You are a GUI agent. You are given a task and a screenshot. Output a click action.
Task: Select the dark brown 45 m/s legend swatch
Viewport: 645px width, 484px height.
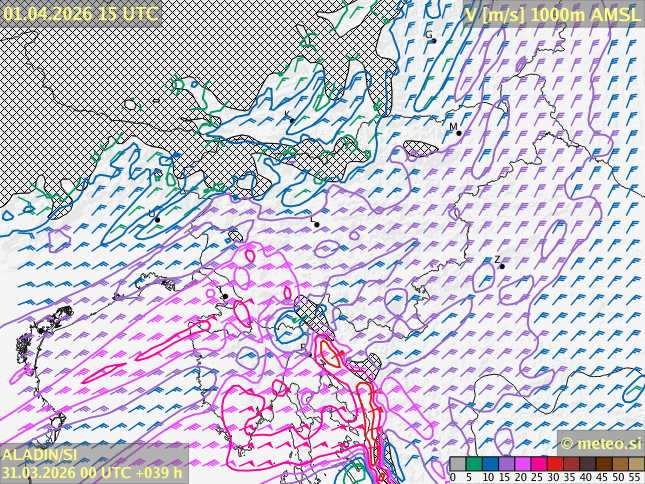click(x=603, y=464)
